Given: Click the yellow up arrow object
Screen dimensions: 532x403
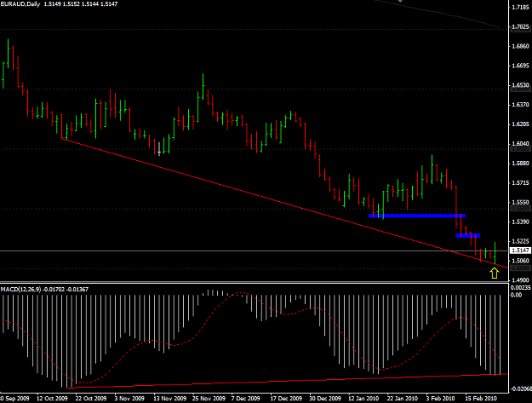Looking at the screenshot, I should click(495, 273).
